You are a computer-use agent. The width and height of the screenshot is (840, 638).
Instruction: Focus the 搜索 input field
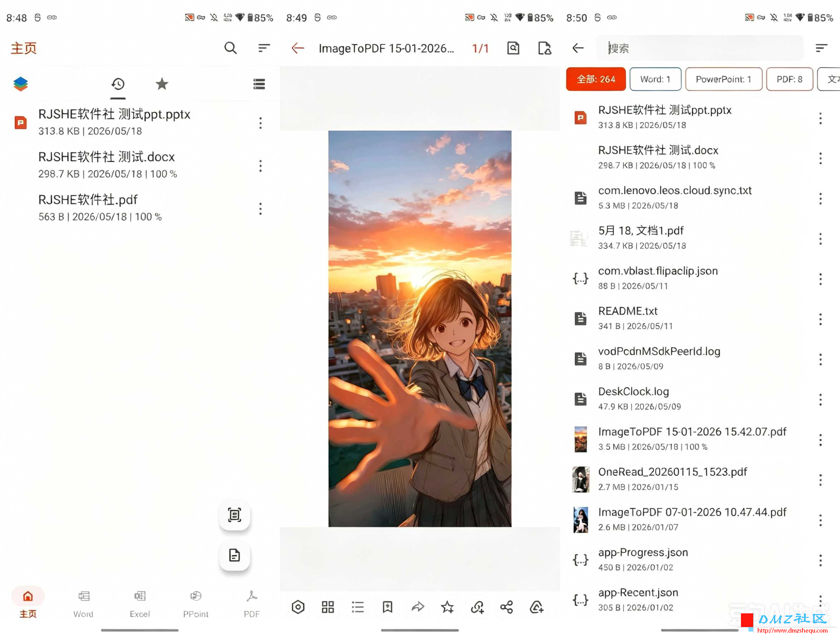coord(700,48)
